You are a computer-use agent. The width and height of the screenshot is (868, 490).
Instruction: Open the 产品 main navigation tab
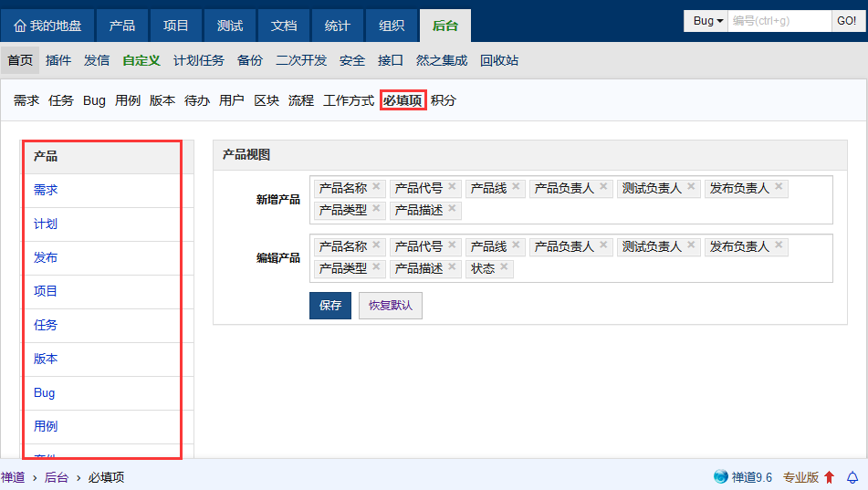(x=121, y=26)
